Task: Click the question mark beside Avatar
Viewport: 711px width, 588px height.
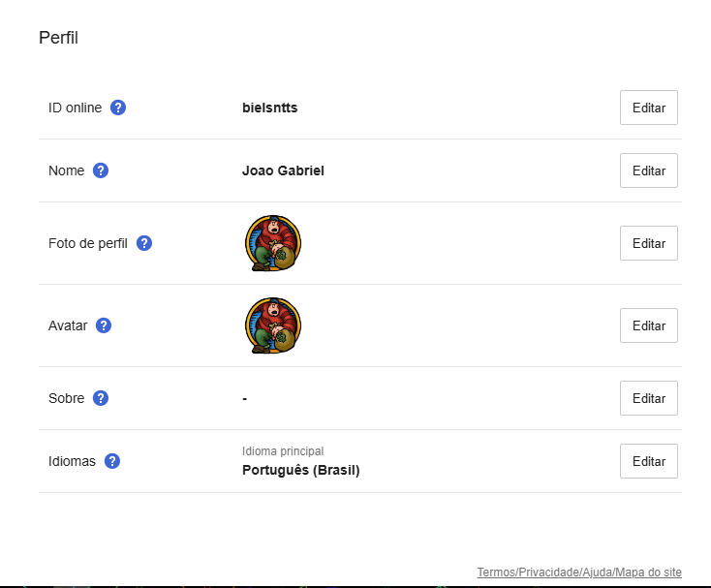Action: [x=104, y=325]
